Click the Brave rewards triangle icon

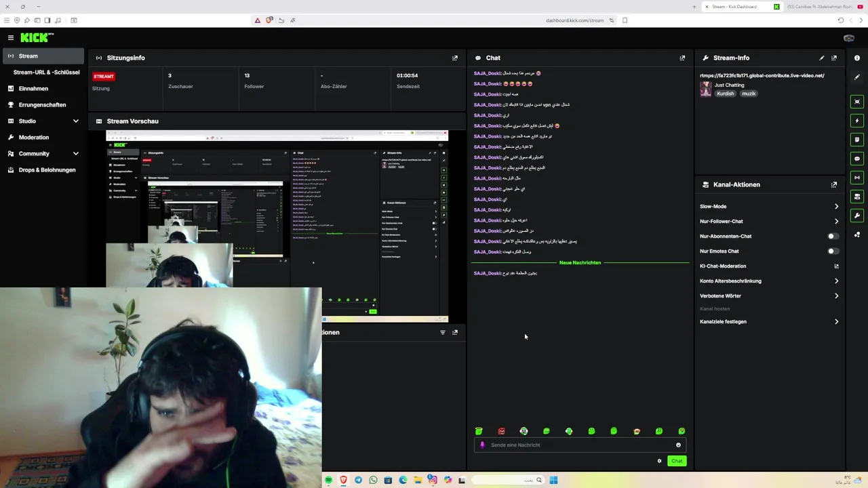258,20
